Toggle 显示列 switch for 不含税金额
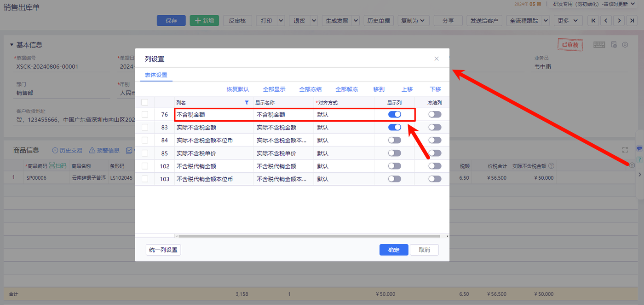This screenshot has width=644, height=305. click(395, 114)
